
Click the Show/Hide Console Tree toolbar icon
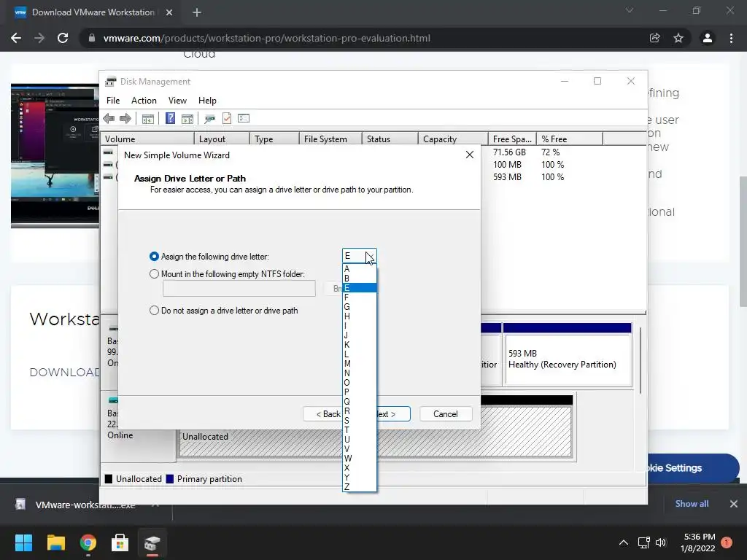(147, 119)
